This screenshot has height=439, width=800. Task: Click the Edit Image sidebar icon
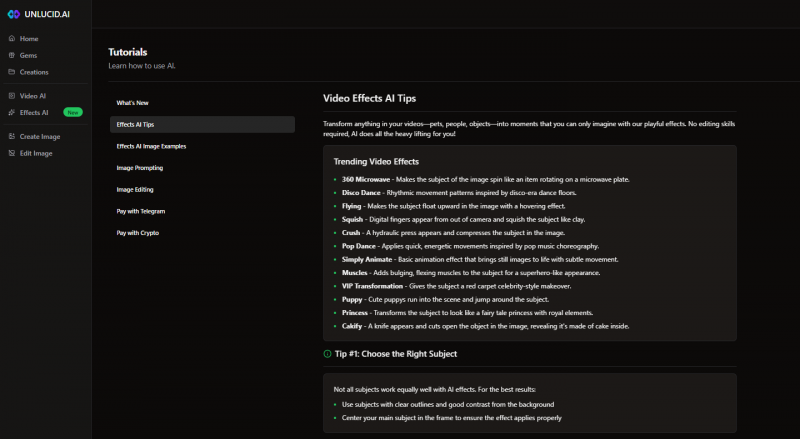[11, 153]
